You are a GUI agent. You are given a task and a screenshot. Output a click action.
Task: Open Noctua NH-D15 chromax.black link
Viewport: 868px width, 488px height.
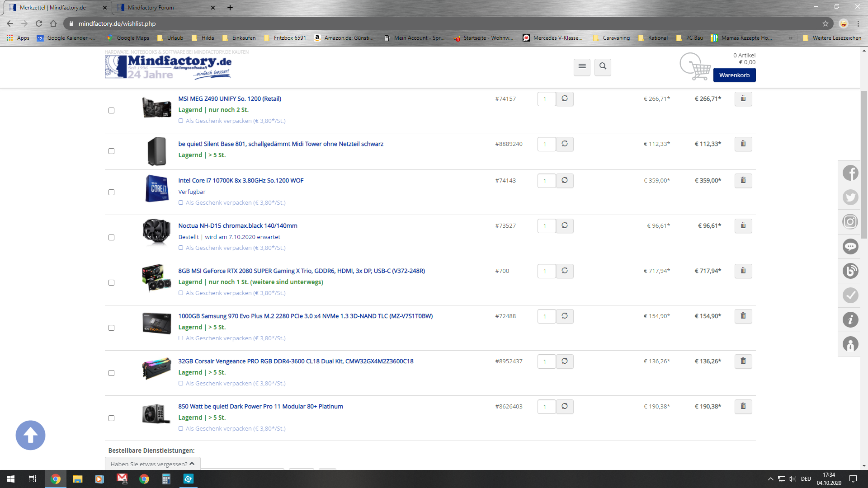[x=238, y=225]
